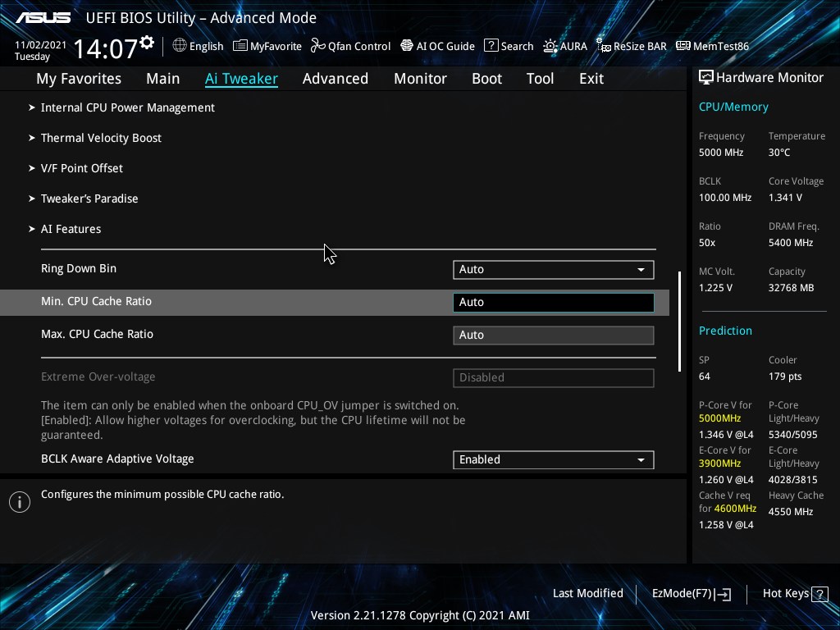
Task: Click the info icon beside help text
Action: click(20, 502)
